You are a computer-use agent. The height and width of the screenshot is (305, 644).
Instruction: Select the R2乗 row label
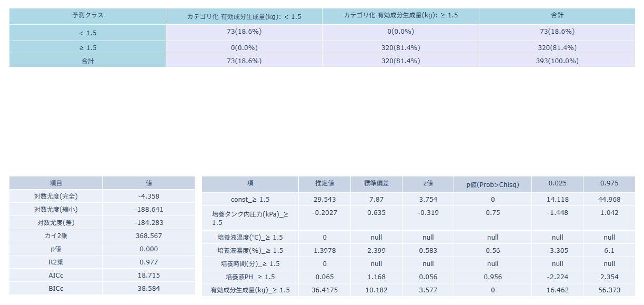pyautogui.click(x=56, y=262)
